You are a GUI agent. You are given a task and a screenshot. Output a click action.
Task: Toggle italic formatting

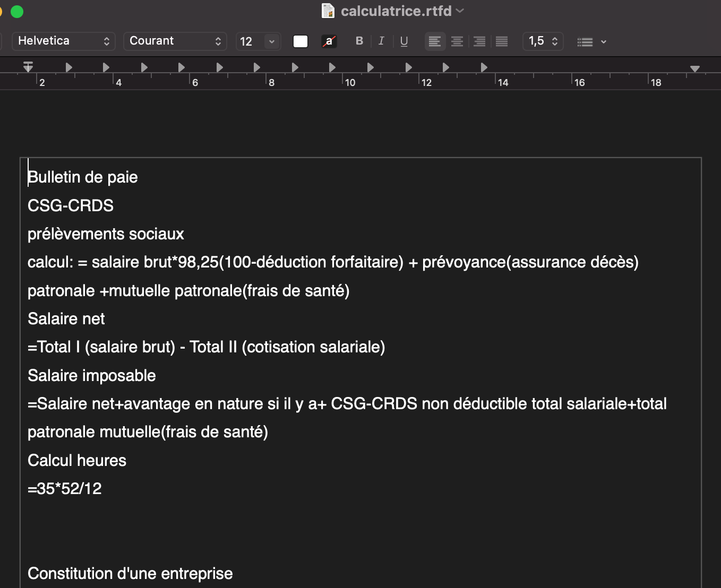click(x=381, y=41)
